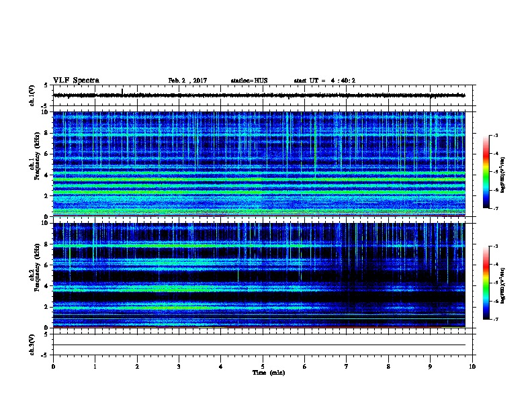Click the "3" tick on Time axis
The height and width of the screenshot is (411, 532).
click(x=179, y=367)
